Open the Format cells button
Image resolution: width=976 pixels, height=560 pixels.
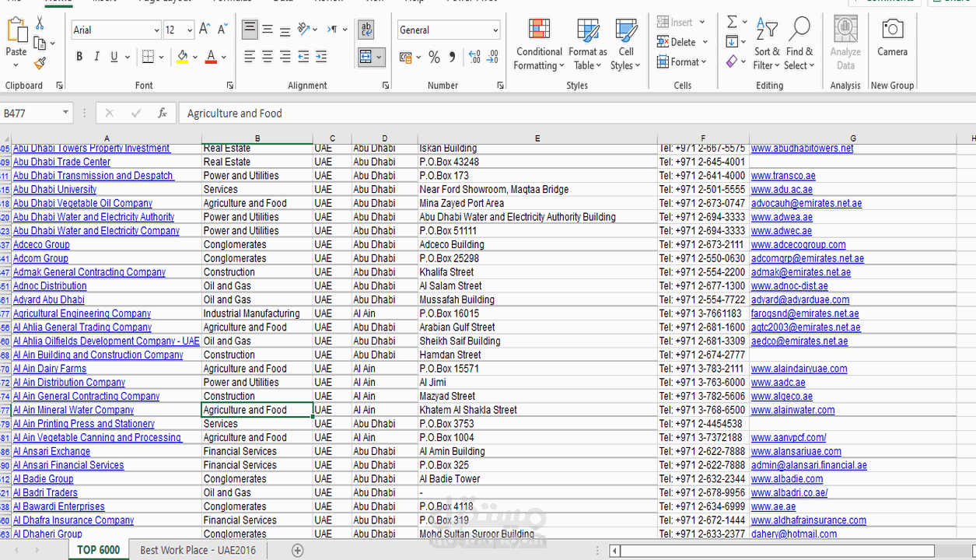tap(682, 61)
